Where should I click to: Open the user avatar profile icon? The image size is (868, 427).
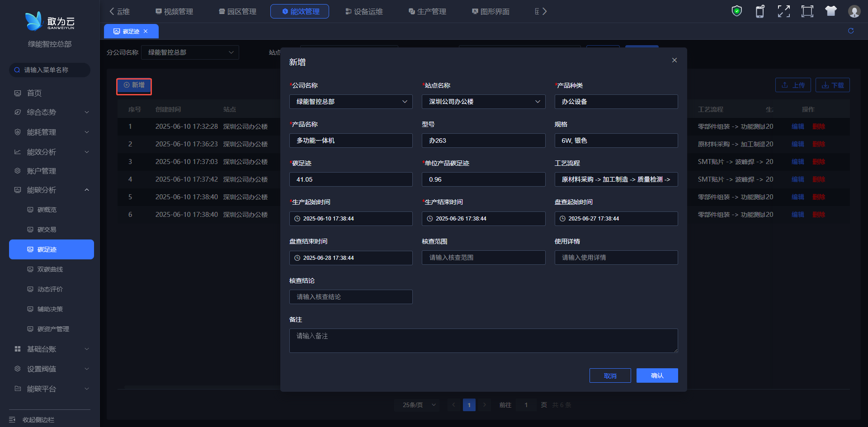click(854, 11)
